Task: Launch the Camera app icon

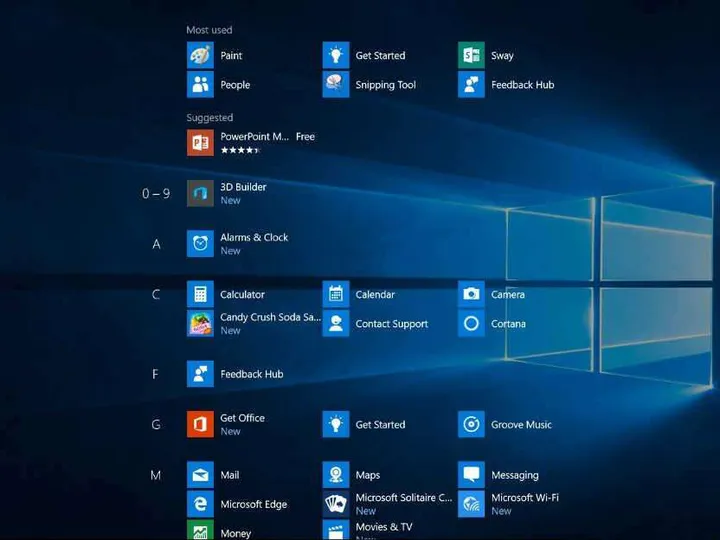Action: [471, 294]
